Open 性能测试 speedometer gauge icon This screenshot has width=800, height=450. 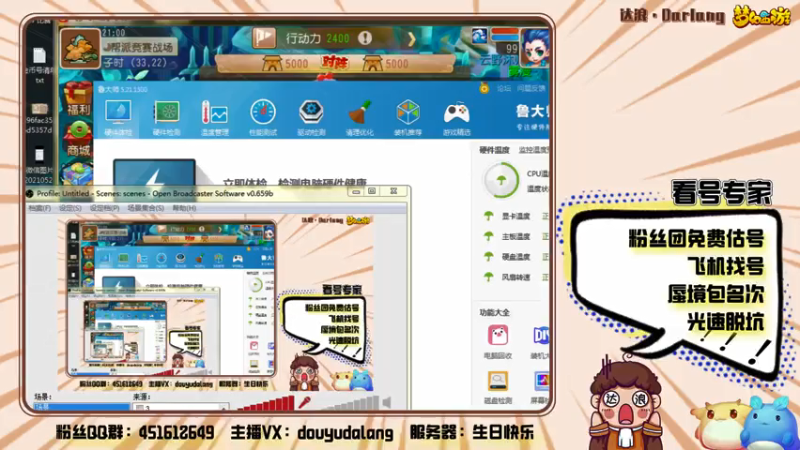263,117
